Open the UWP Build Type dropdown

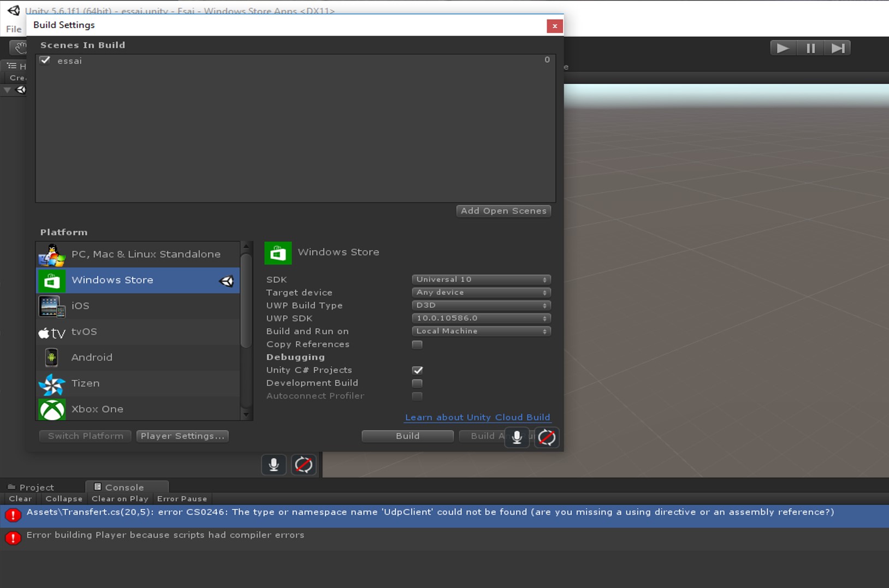(481, 305)
